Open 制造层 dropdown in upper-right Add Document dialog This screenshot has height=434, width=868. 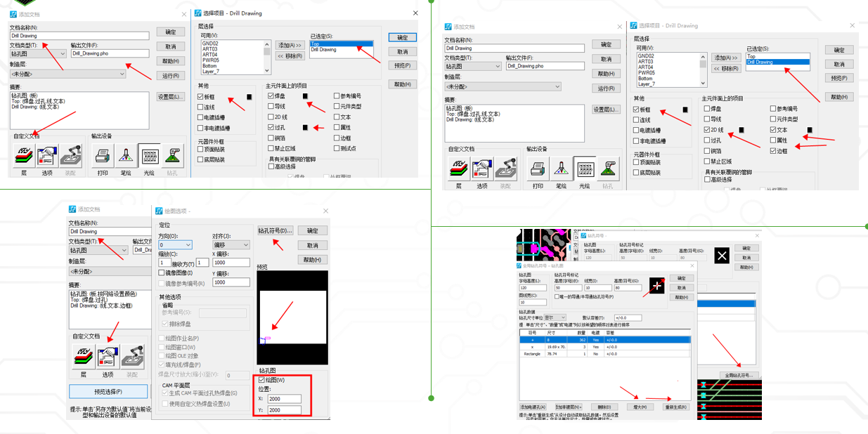coord(503,86)
